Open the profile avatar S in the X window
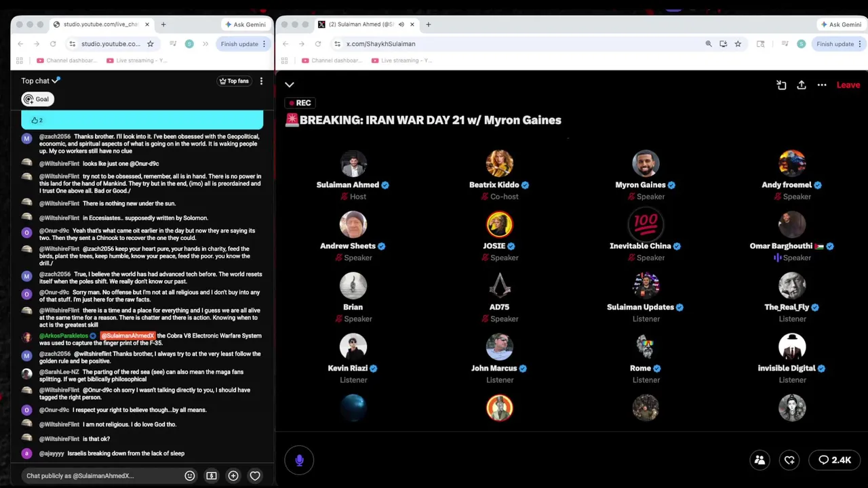Image resolution: width=868 pixels, height=488 pixels. click(801, 44)
